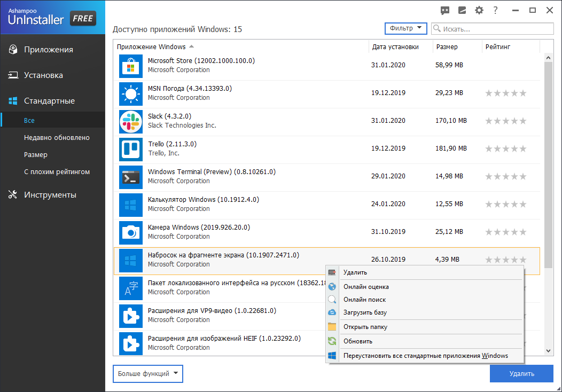Click the Slack app icon
This screenshot has width=562, height=392.
point(131,122)
